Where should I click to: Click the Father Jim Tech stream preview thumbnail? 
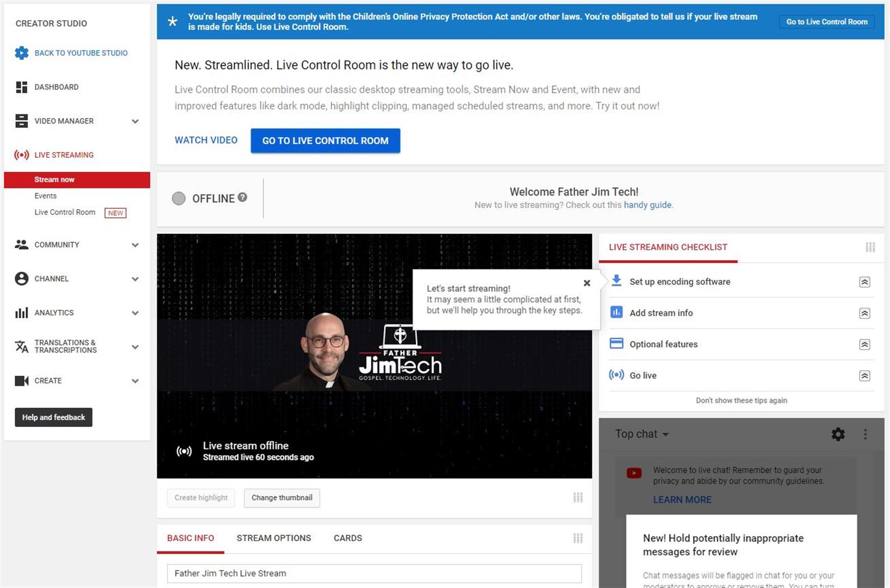374,356
